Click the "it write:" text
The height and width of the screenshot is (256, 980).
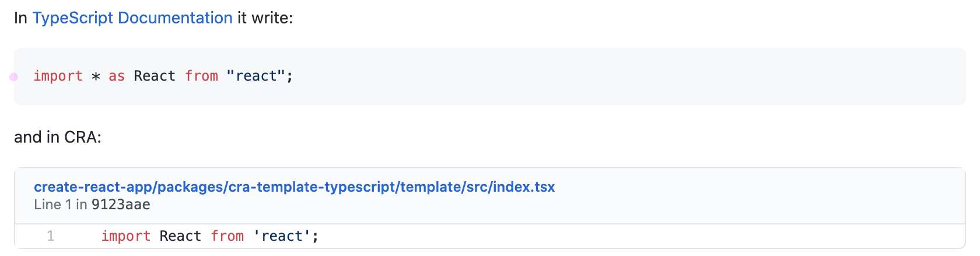pos(265,18)
